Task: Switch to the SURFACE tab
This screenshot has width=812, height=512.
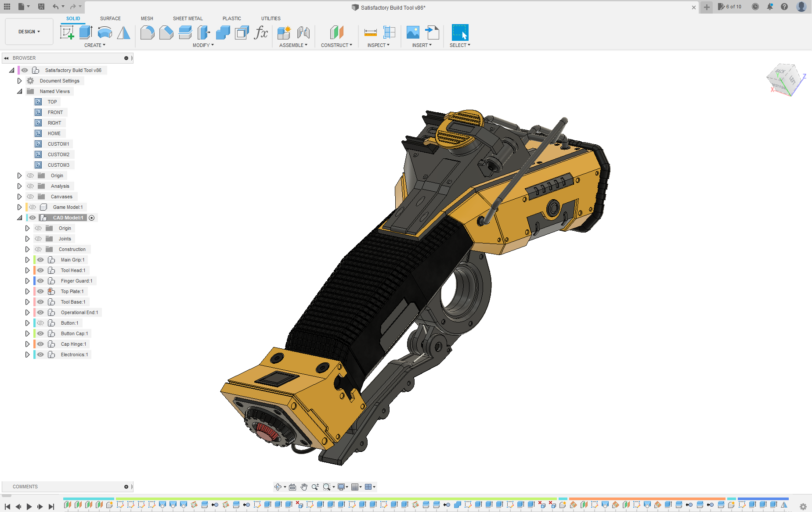Action: pyautogui.click(x=110, y=18)
